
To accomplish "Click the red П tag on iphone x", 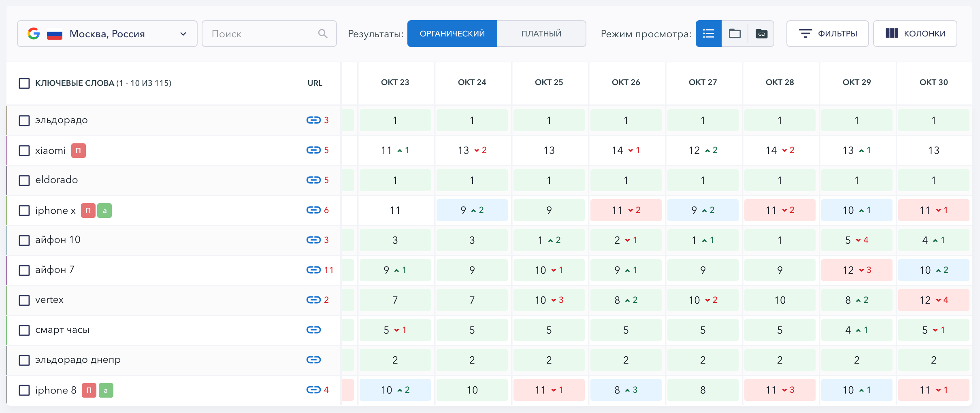I will [x=88, y=211].
